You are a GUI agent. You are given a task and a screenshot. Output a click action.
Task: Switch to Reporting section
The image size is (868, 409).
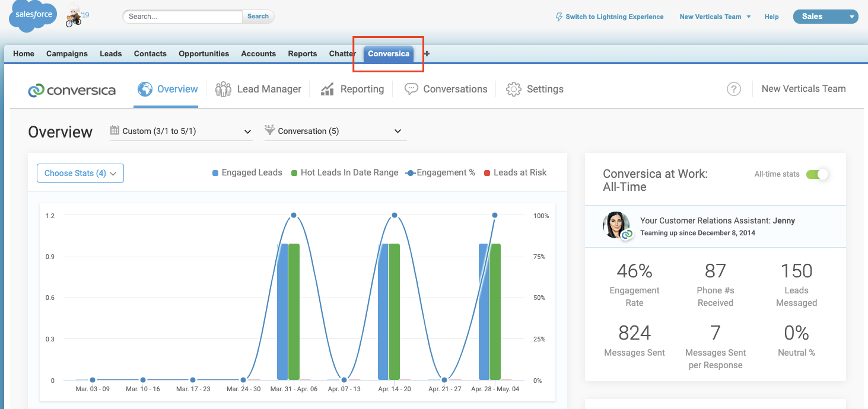pos(352,89)
